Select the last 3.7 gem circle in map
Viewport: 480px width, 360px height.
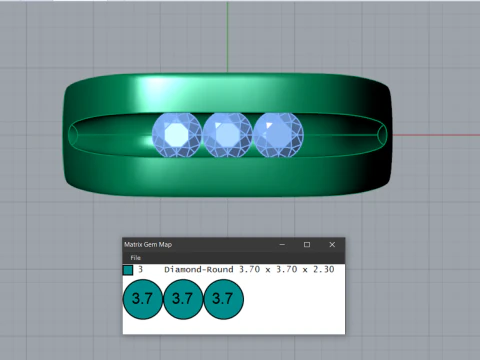coord(223,299)
